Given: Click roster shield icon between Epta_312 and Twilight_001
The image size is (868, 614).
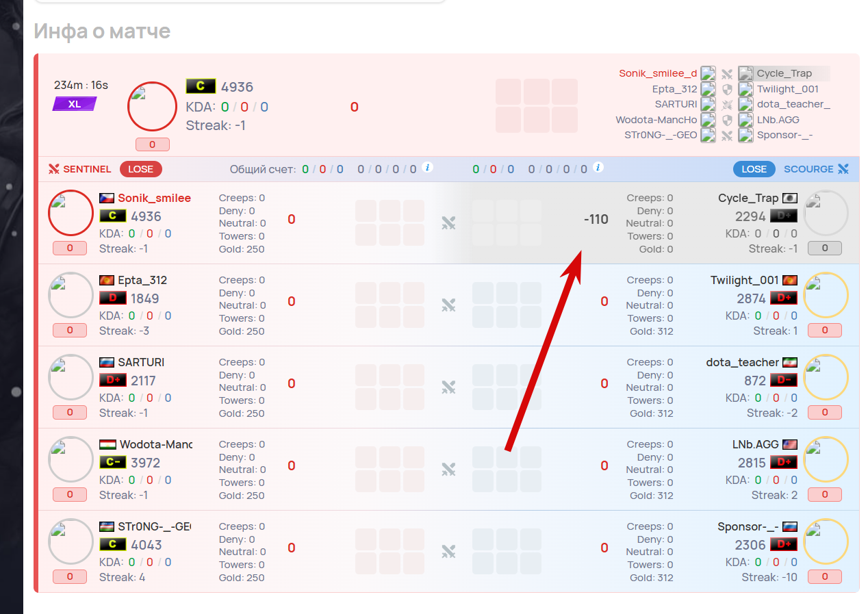Looking at the screenshot, I should tap(727, 89).
